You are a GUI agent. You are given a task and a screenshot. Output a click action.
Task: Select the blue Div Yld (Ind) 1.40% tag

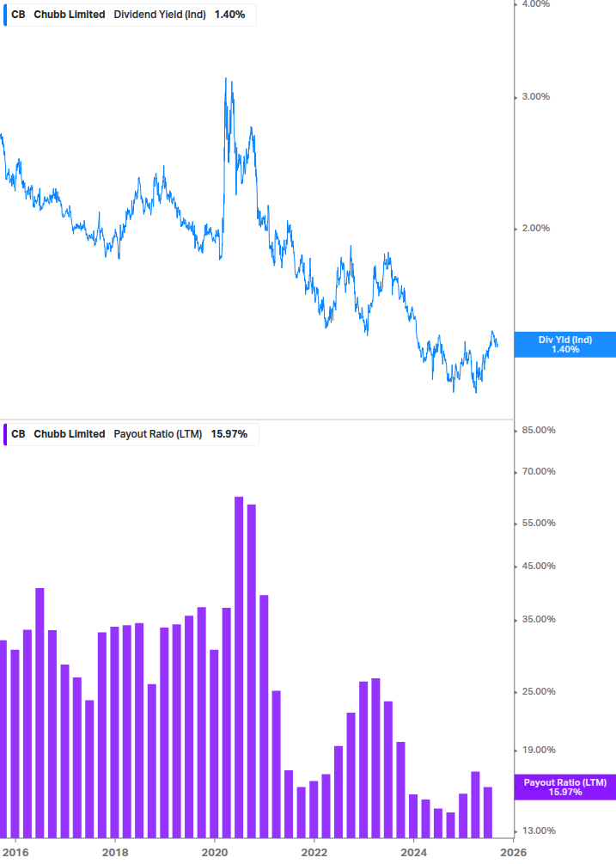(x=565, y=345)
